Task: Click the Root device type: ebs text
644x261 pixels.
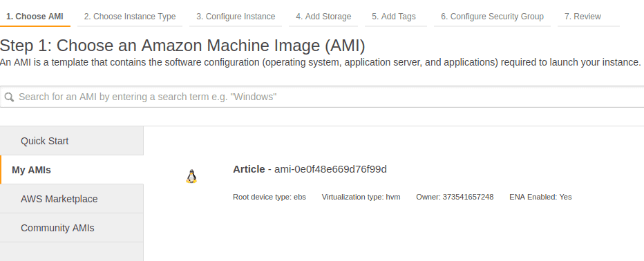Action: tap(269, 197)
